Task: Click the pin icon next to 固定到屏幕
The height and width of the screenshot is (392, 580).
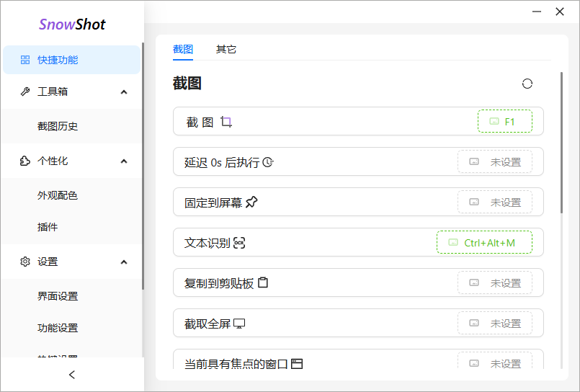Action: click(251, 202)
